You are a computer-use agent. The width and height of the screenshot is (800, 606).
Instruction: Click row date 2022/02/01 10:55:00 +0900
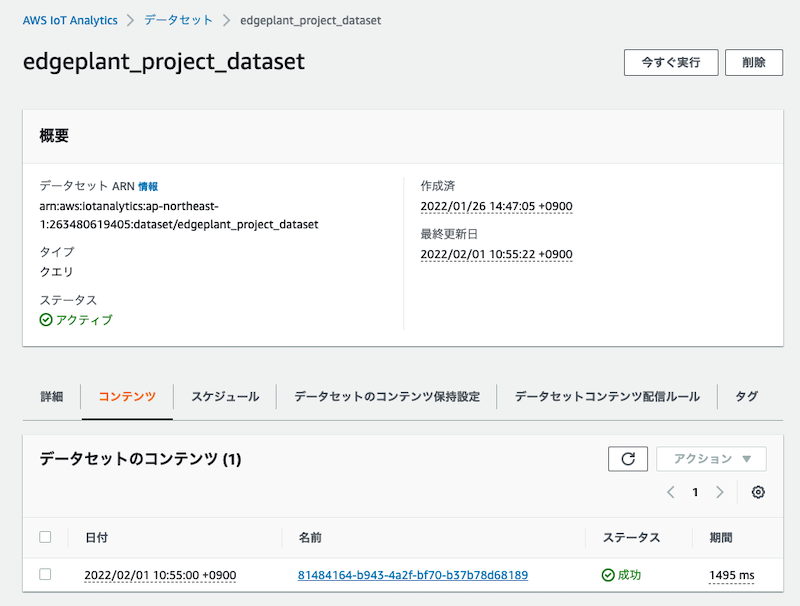[x=160, y=575]
